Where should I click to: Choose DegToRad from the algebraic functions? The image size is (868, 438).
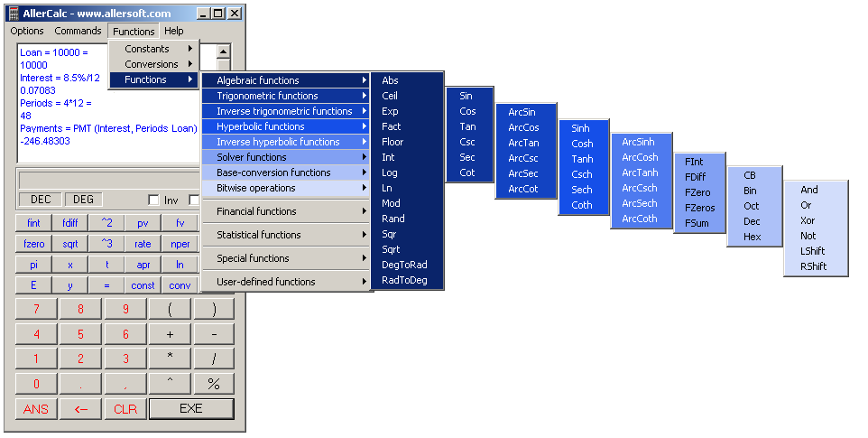point(404,265)
